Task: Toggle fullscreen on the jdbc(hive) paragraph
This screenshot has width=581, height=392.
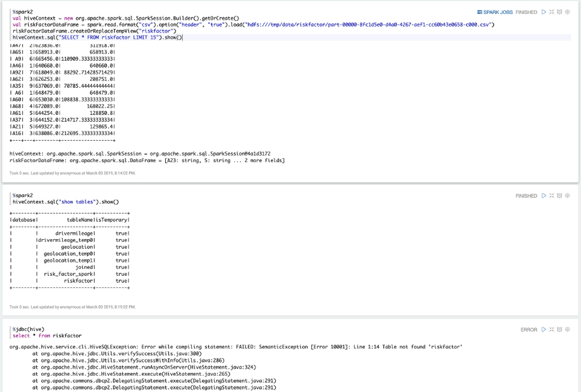Action: [x=551, y=329]
